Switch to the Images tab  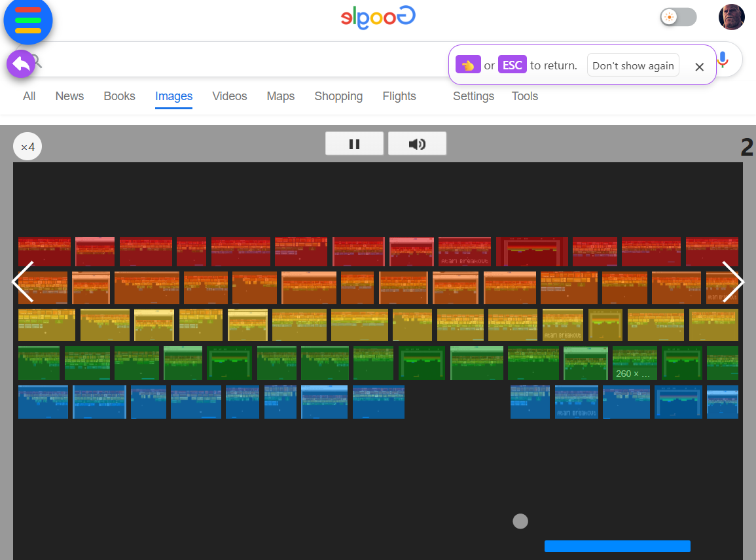click(x=173, y=96)
